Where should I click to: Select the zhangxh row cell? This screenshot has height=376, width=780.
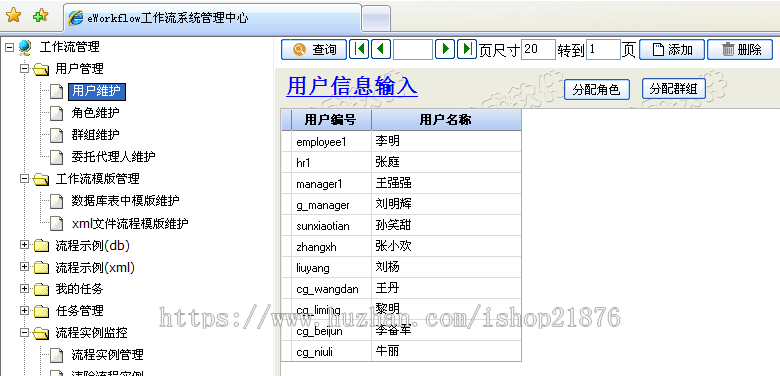[331, 247]
